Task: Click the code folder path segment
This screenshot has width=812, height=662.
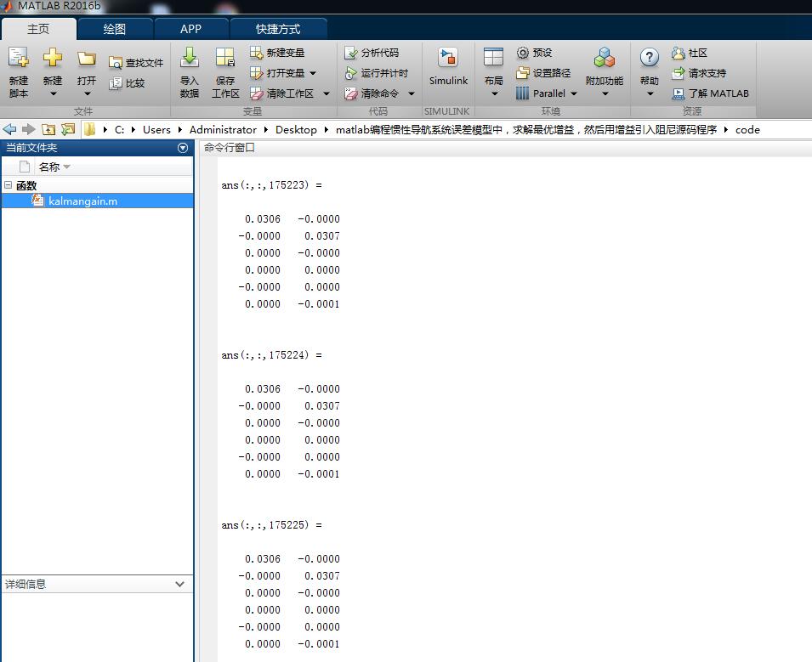Action: (x=747, y=129)
